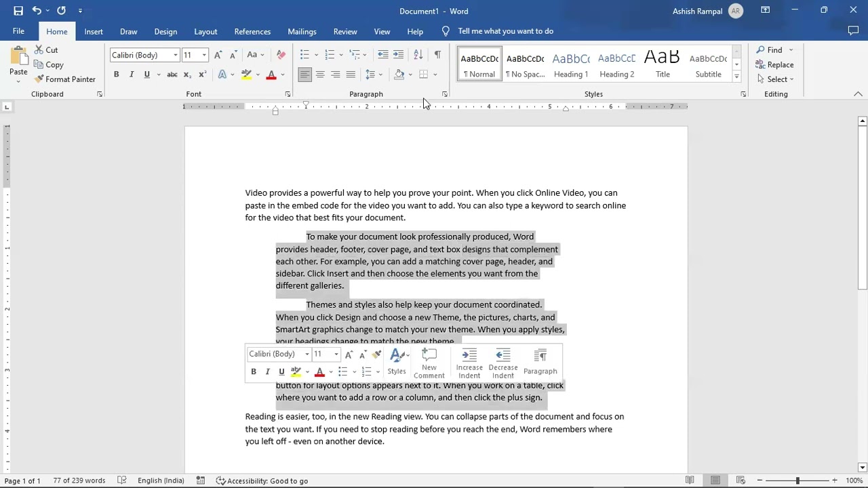Increase indent in ribbon Paragraph group
The width and height of the screenshot is (868, 488).
(398, 55)
